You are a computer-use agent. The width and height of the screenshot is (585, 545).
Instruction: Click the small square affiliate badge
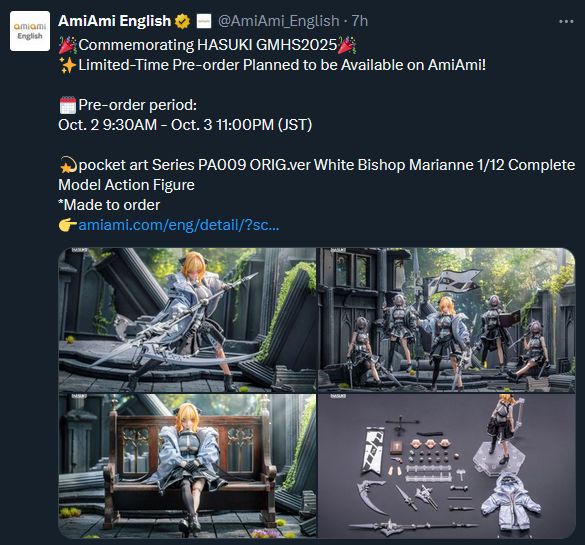(204, 21)
